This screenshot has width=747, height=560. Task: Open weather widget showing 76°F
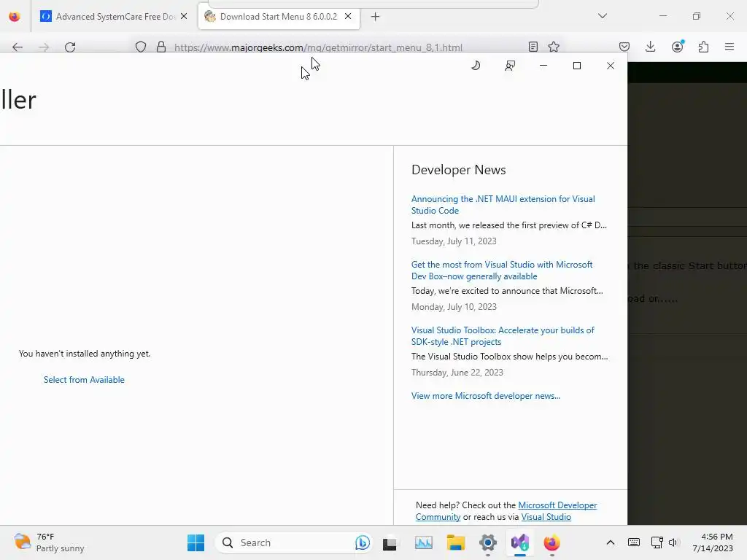point(49,542)
